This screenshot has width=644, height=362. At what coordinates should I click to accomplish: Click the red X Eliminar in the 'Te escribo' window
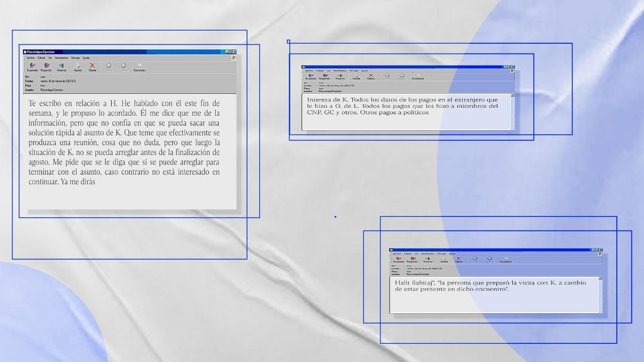[x=92, y=67]
